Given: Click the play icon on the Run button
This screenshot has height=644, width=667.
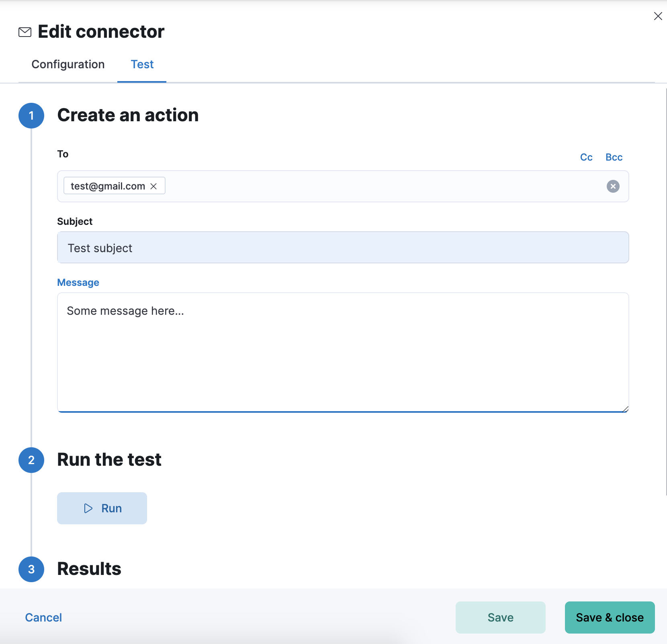Looking at the screenshot, I should pyautogui.click(x=88, y=508).
